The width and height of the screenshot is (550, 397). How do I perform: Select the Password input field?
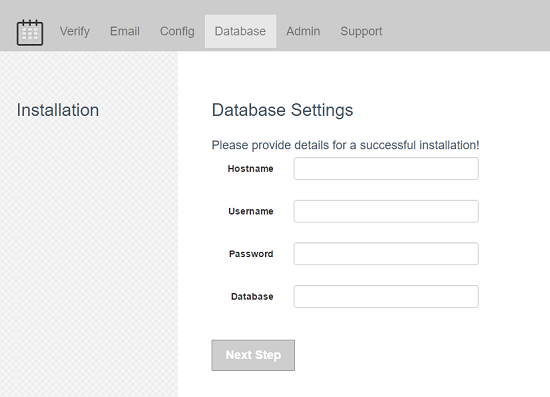click(x=386, y=254)
